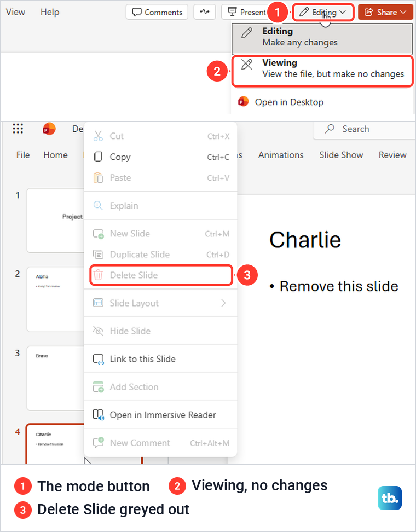Expand Slide Layout submenu arrow

[223, 303]
